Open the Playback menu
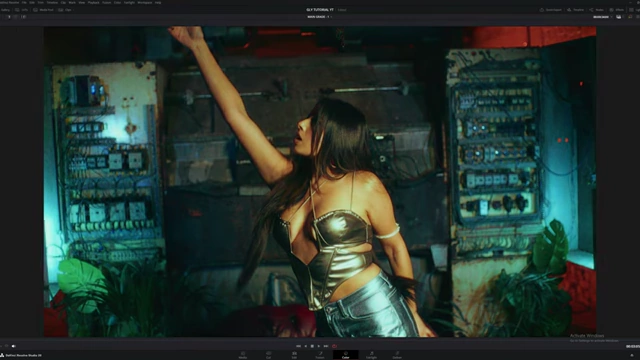This screenshot has width=640, height=360. pos(93,2)
